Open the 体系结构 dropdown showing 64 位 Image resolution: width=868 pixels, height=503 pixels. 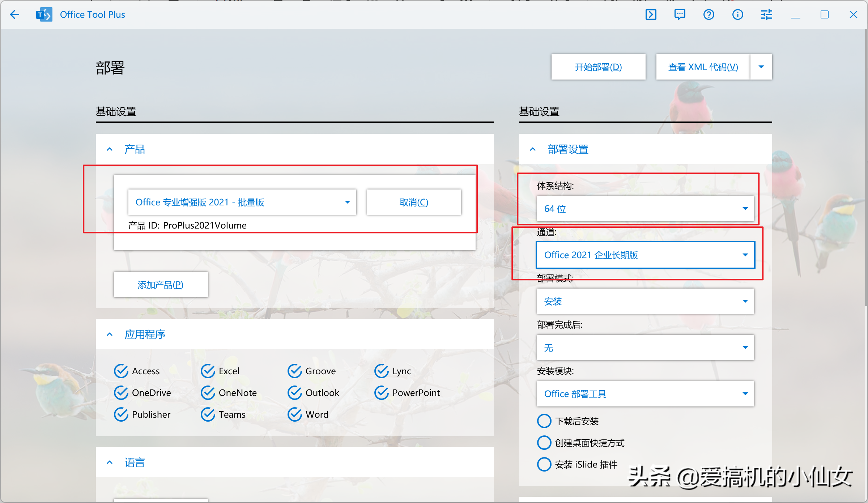click(646, 209)
